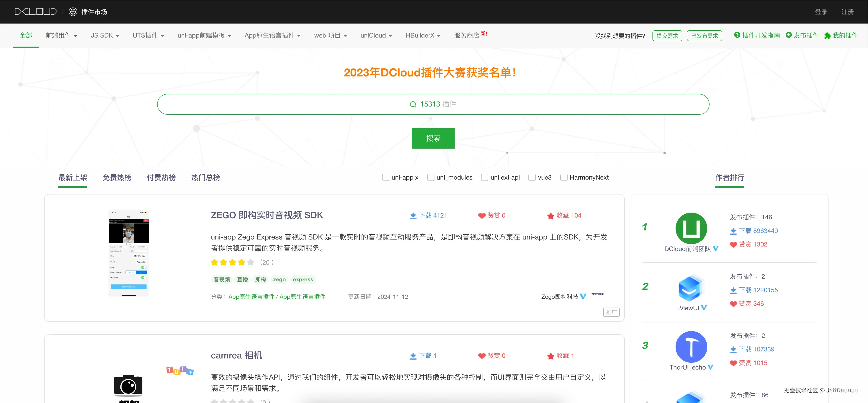Toggle the HarmonyNext checkbox
This screenshot has height=403, width=868.
tap(564, 178)
